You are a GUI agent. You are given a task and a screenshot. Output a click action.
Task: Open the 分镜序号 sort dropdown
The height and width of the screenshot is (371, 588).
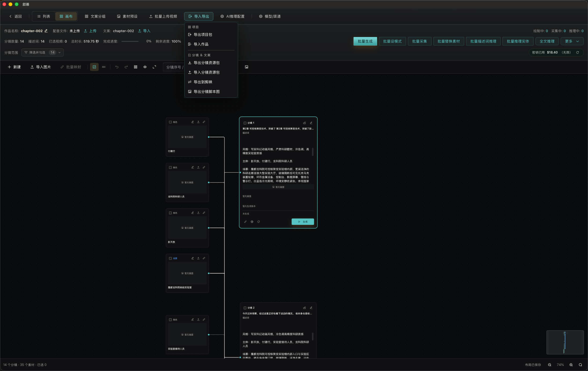coord(174,67)
